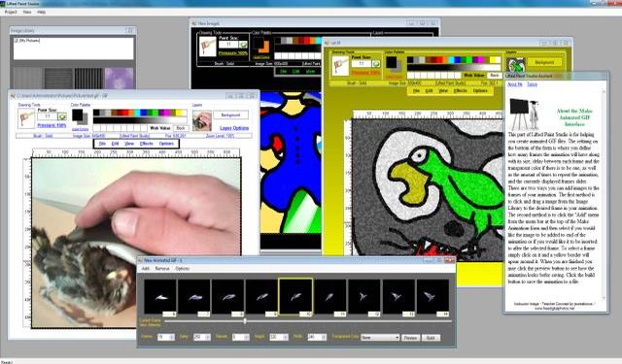Select animation frame numbered 9
Image resolution: width=622 pixels, height=364 pixels.
point(261,297)
